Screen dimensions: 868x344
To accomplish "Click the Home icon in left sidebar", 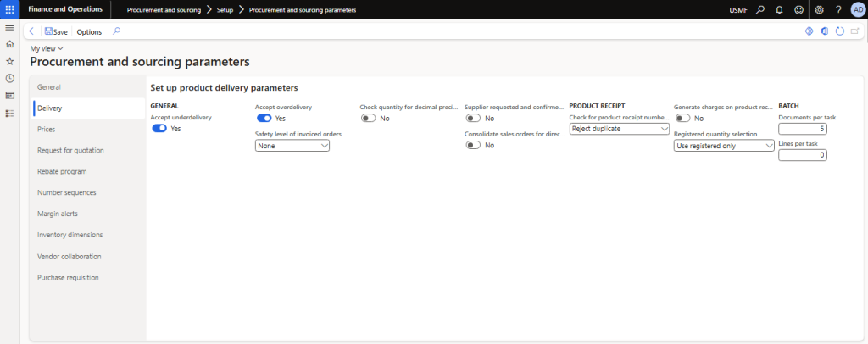I will point(9,44).
